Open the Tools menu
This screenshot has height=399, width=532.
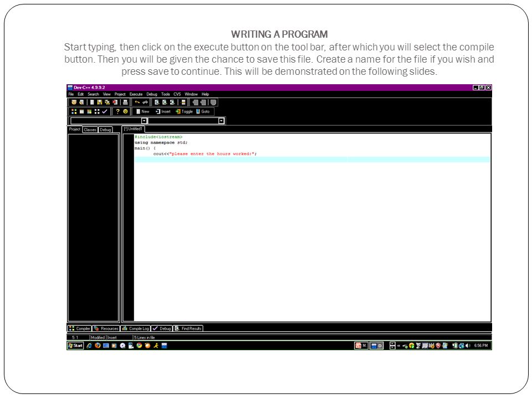click(x=166, y=94)
